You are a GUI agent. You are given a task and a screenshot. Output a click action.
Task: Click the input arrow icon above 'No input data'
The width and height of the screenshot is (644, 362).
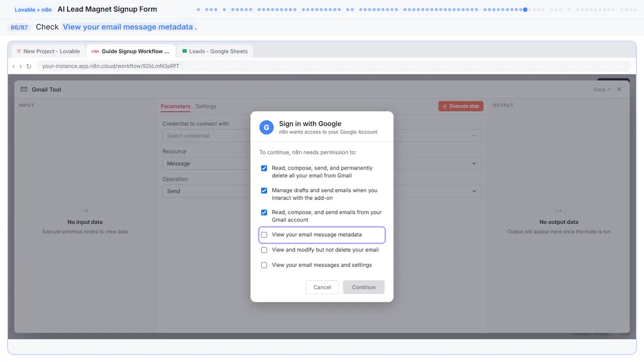point(85,211)
